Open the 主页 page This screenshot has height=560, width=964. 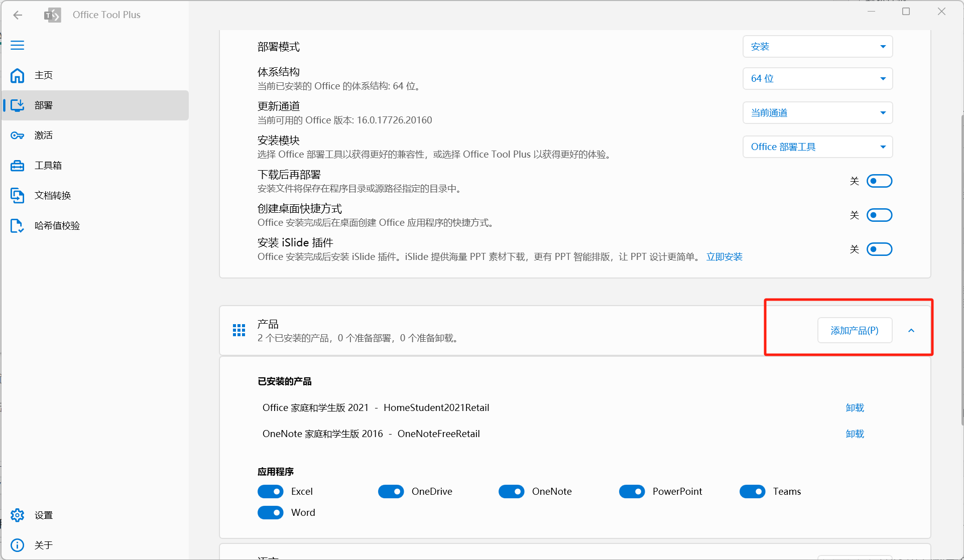[x=95, y=75]
